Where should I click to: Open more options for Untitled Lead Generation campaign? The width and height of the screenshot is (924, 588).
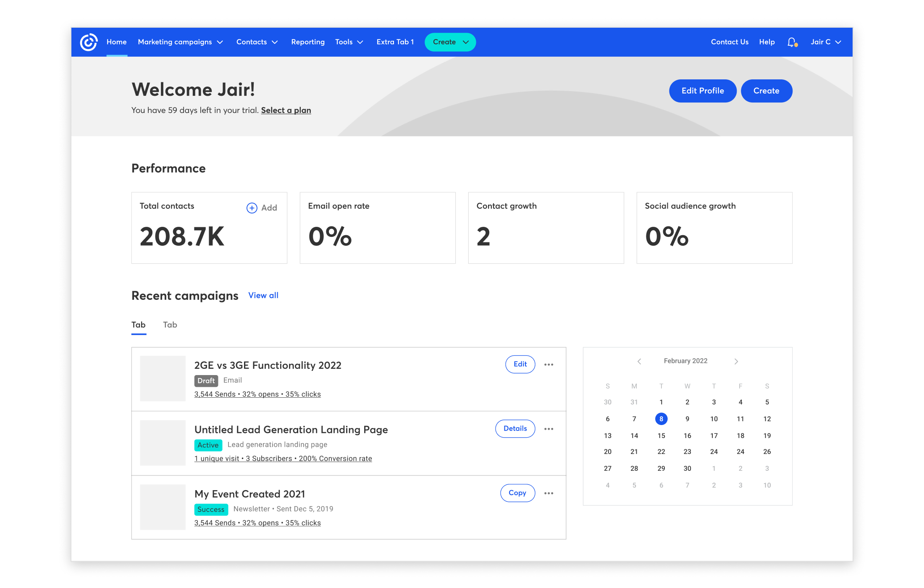coord(549,429)
